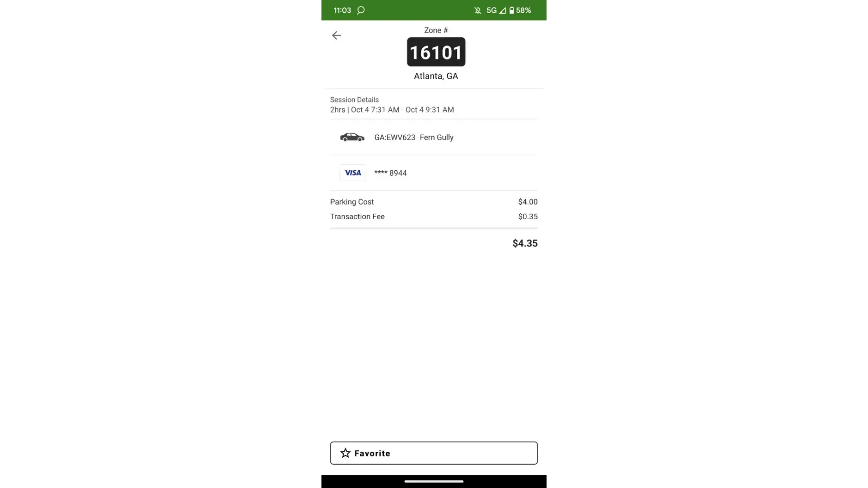Click the total amount $4.35
This screenshot has width=868, height=488.
pos(525,243)
